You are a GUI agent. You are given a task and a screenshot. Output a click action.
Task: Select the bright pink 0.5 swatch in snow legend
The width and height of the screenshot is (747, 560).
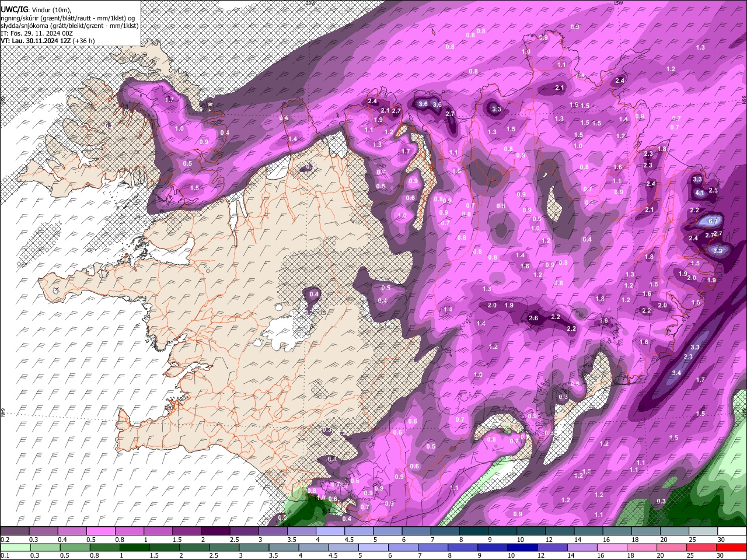[x=101, y=531]
